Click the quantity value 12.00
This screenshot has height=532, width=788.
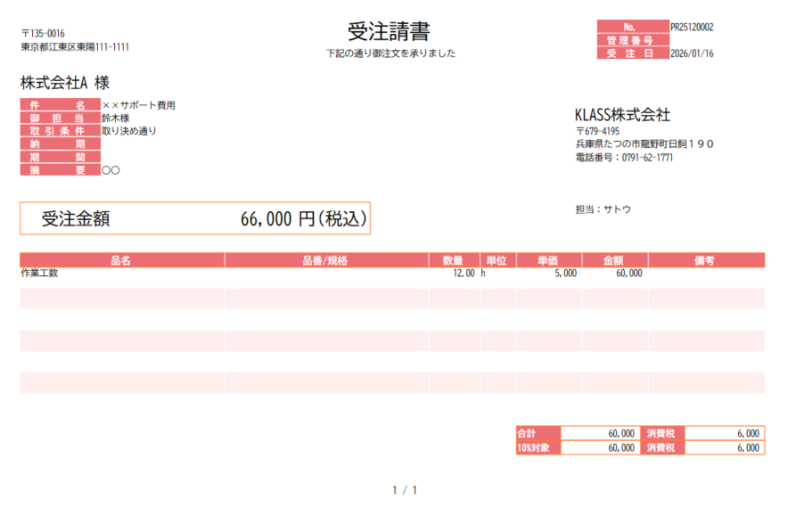464,274
